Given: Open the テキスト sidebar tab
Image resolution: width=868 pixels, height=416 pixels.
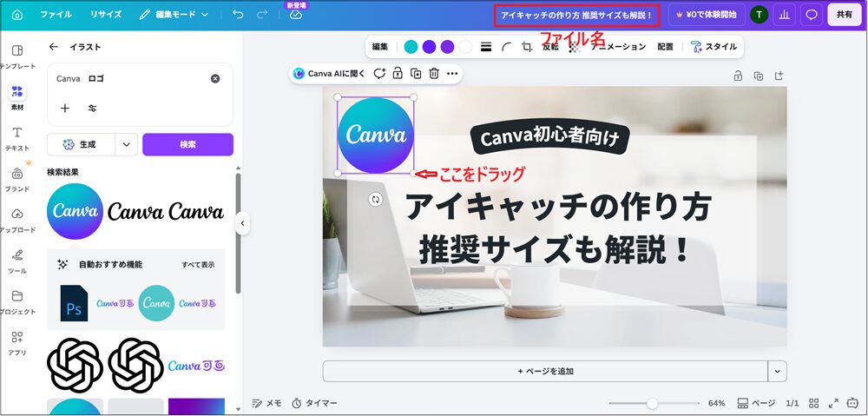Looking at the screenshot, I should click(x=17, y=138).
